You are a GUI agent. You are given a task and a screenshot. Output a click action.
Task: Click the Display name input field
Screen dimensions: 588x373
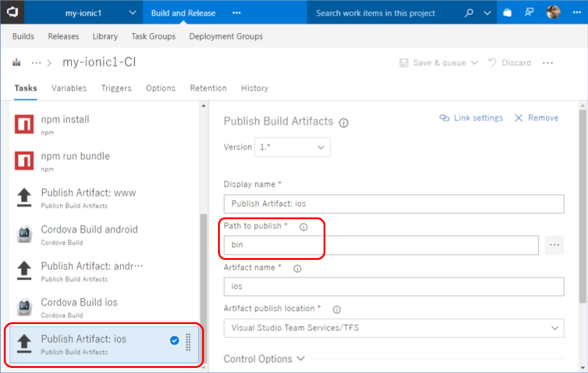click(393, 204)
